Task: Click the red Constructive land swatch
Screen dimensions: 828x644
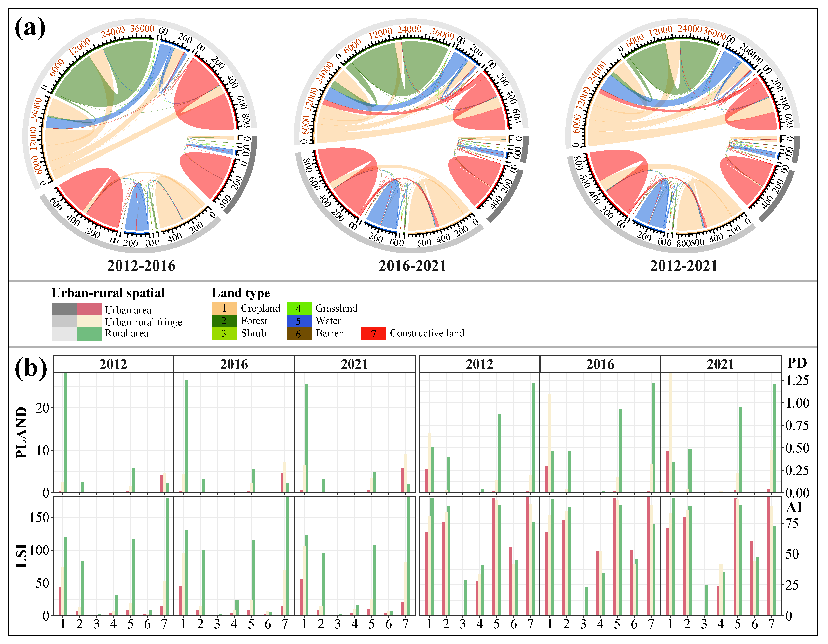Action: point(373,333)
